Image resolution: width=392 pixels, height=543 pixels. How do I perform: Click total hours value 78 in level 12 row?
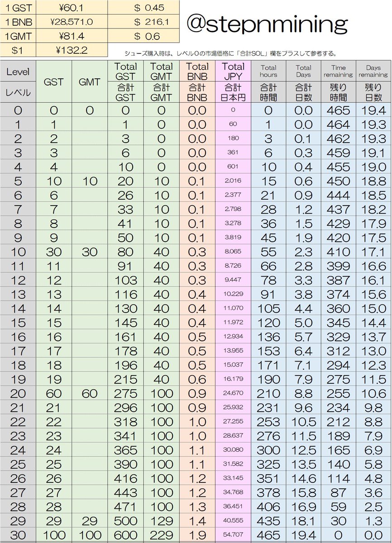268,280
